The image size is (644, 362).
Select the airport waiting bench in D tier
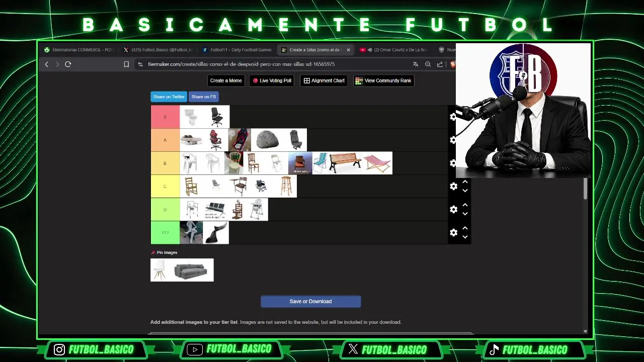point(215,209)
